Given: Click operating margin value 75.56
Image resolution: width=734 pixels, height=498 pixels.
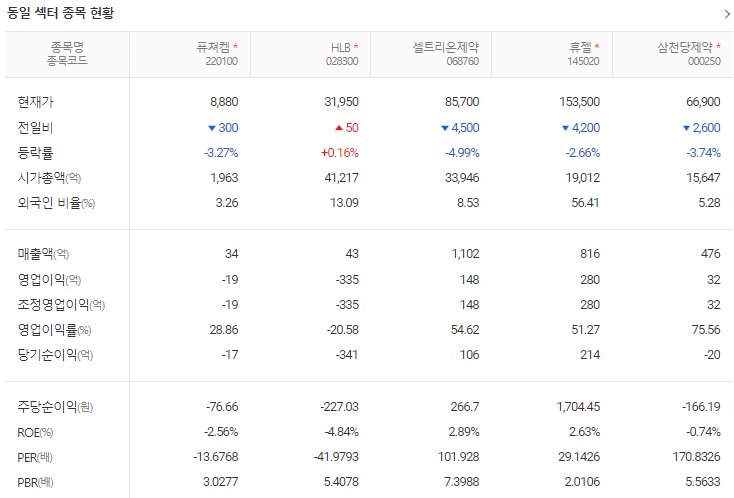Looking at the screenshot, I should coord(706,330).
